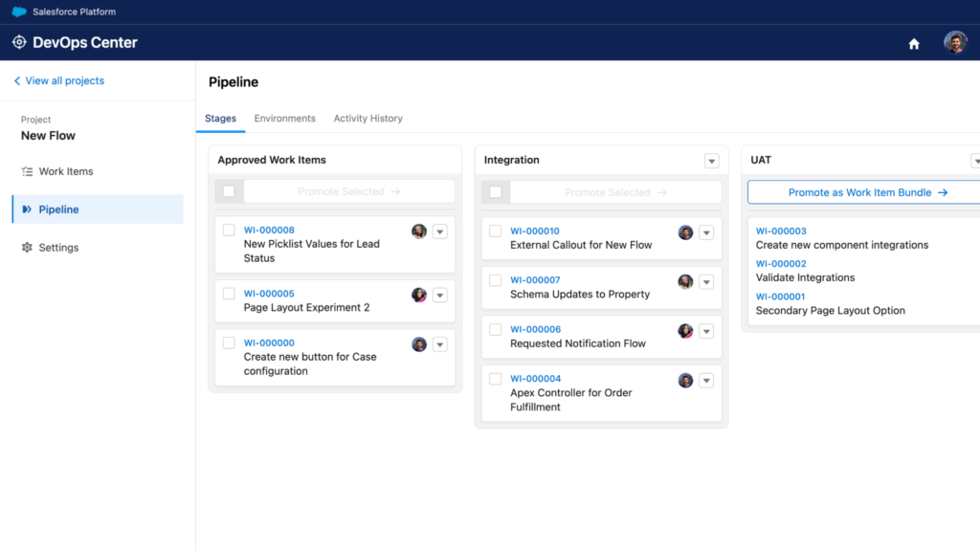Switch to the Stages tab
Screen dimensions: 980x551
pos(221,118)
